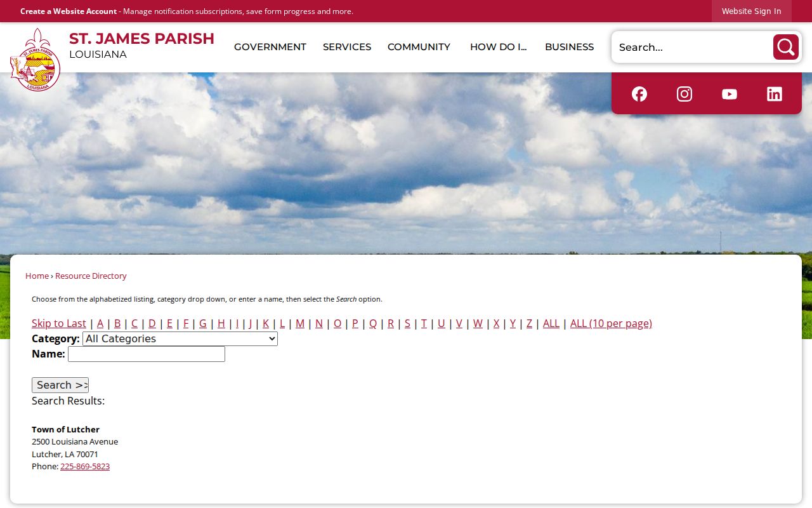Filter listing by letter H

pos(221,324)
